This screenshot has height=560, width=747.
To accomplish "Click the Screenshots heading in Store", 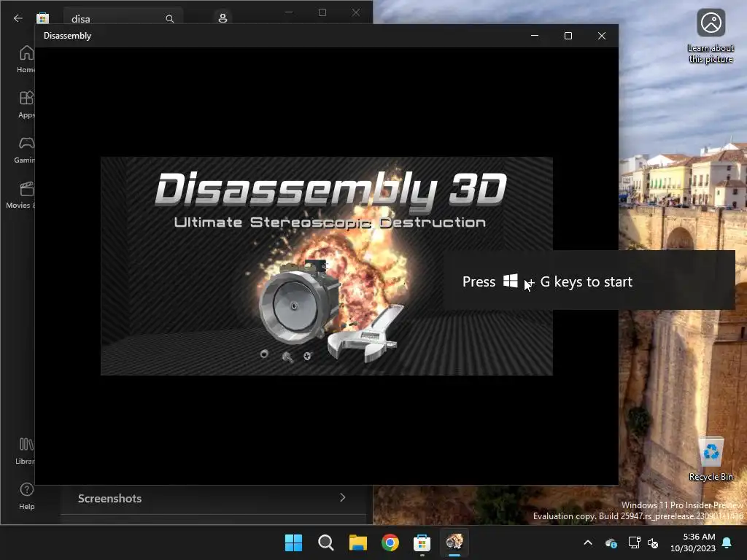I will pyautogui.click(x=109, y=498).
